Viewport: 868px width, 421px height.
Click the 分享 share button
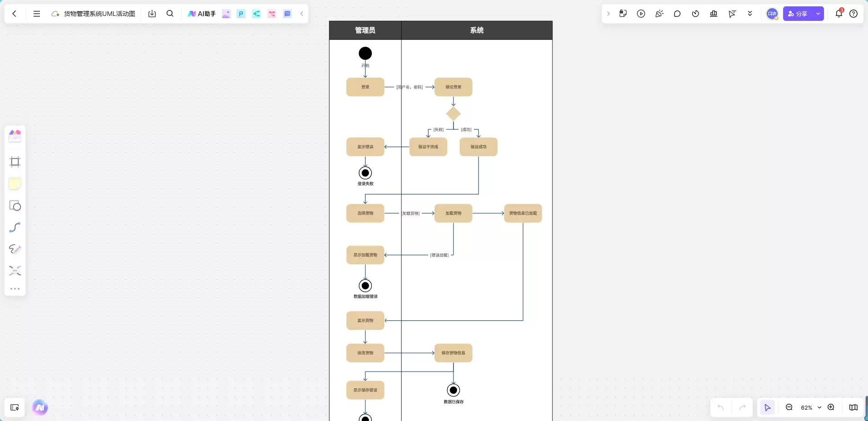click(x=798, y=14)
